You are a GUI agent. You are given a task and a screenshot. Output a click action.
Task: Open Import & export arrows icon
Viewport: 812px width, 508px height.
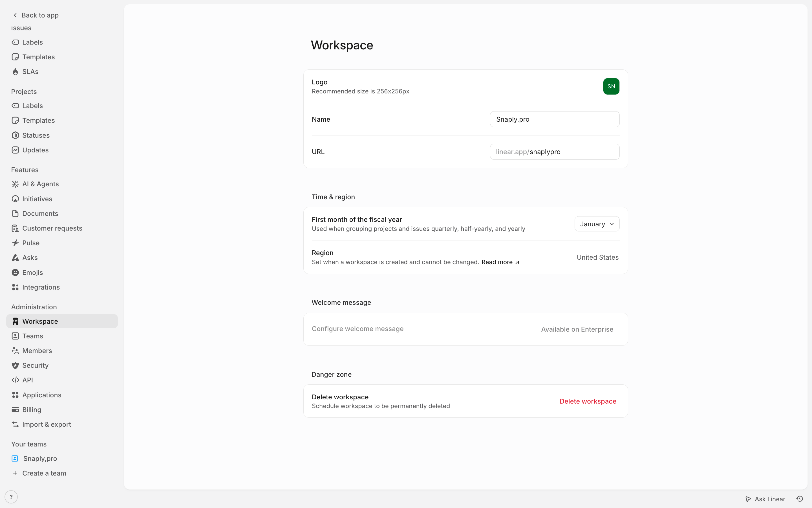tap(15, 424)
